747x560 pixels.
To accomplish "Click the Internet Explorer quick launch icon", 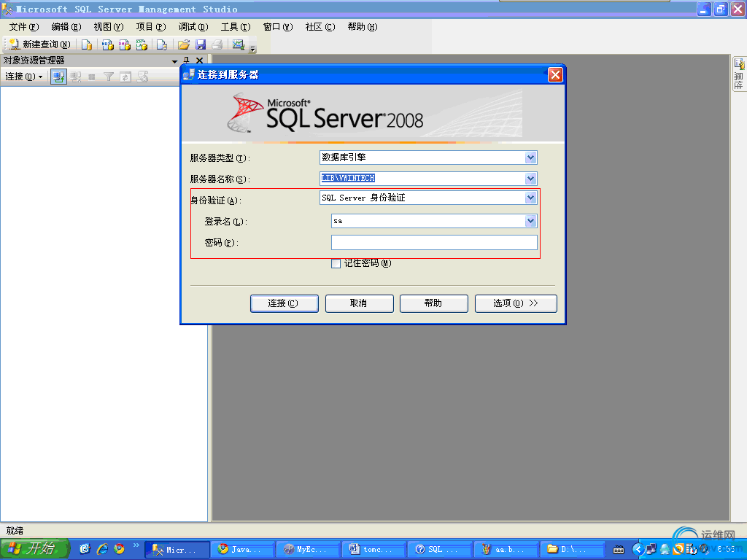I will tap(102, 549).
